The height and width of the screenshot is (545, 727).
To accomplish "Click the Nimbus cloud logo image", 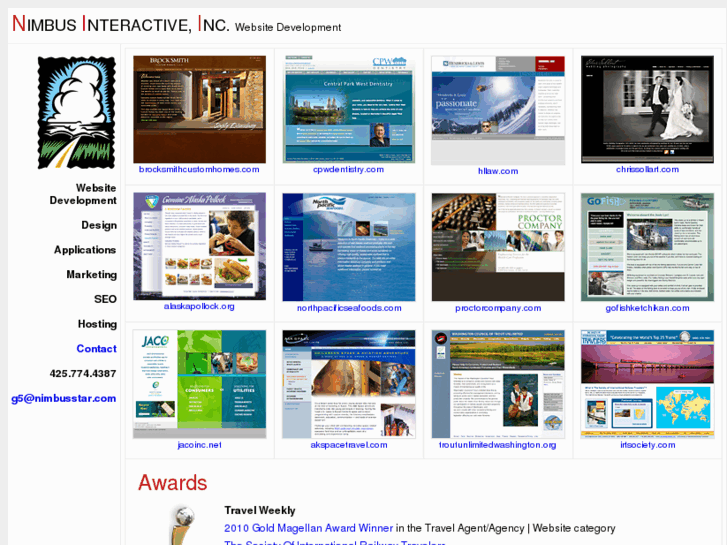I will coord(77,112).
